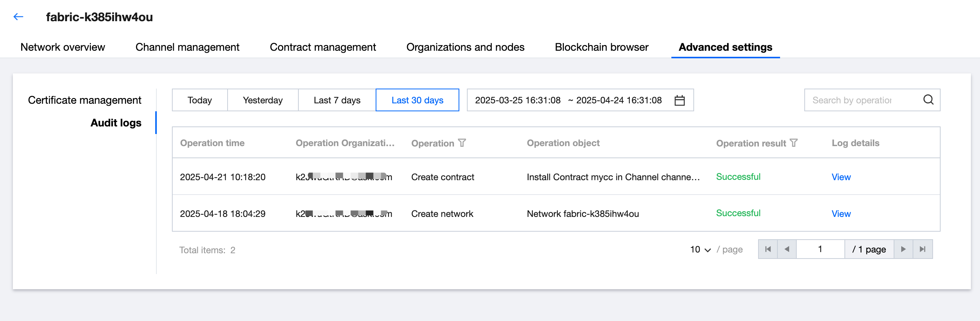The height and width of the screenshot is (321, 980).
Task: View log details for Create network
Action: (x=841, y=214)
